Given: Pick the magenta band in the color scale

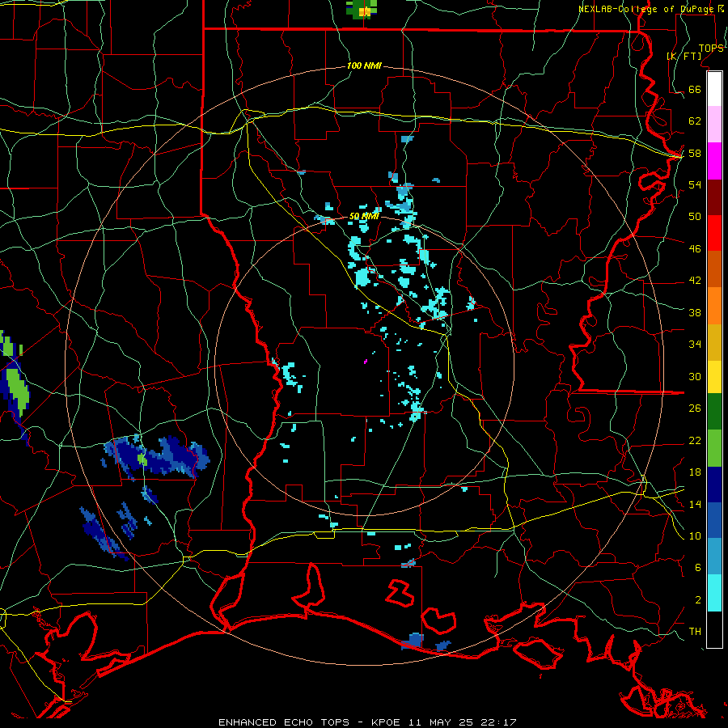Looking at the screenshot, I should tap(714, 161).
